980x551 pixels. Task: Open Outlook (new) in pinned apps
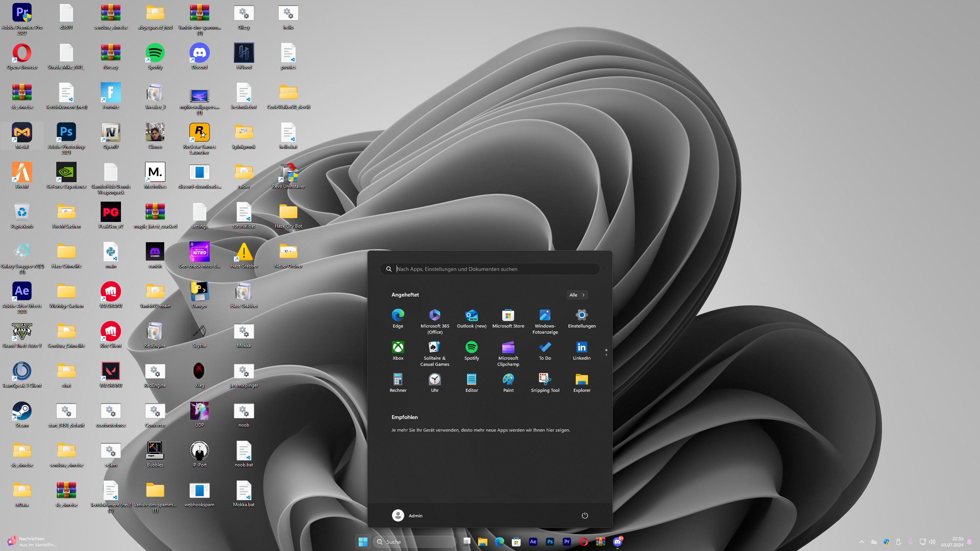click(x=472, y=319)
